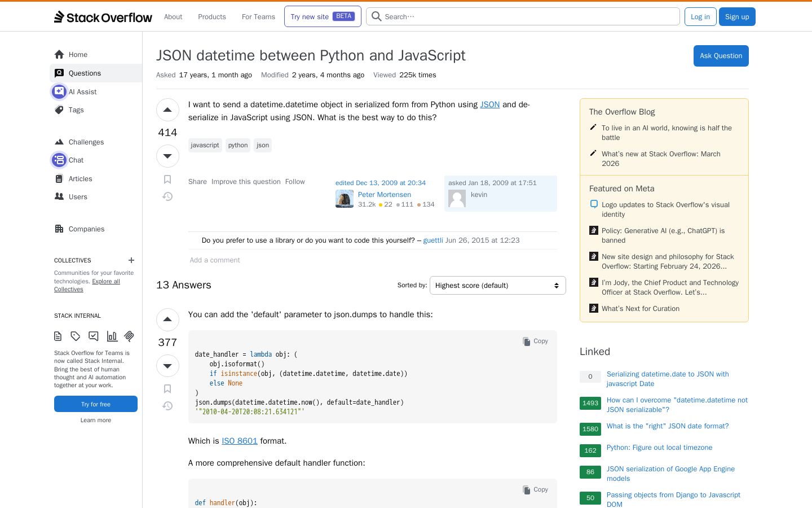Open 'Policy: Generative AI' meta post
The image size is (812, 508).
663,235
